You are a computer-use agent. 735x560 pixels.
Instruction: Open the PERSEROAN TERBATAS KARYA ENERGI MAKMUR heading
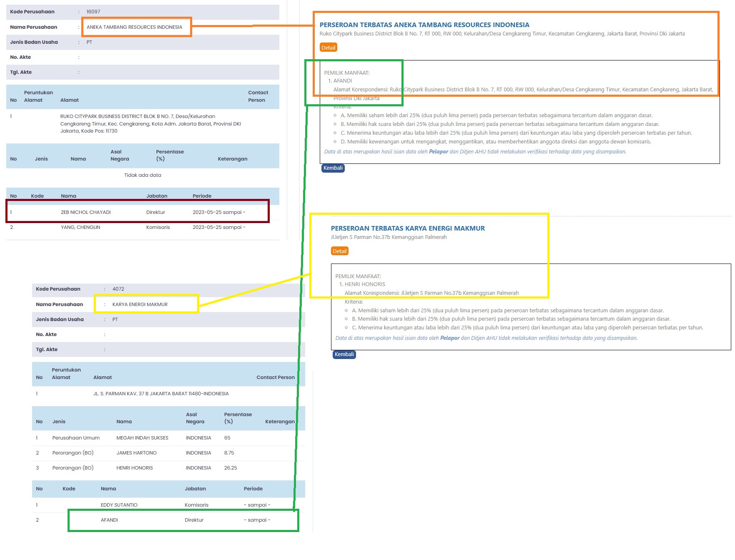pyautogui.click(x=408, y=229)
